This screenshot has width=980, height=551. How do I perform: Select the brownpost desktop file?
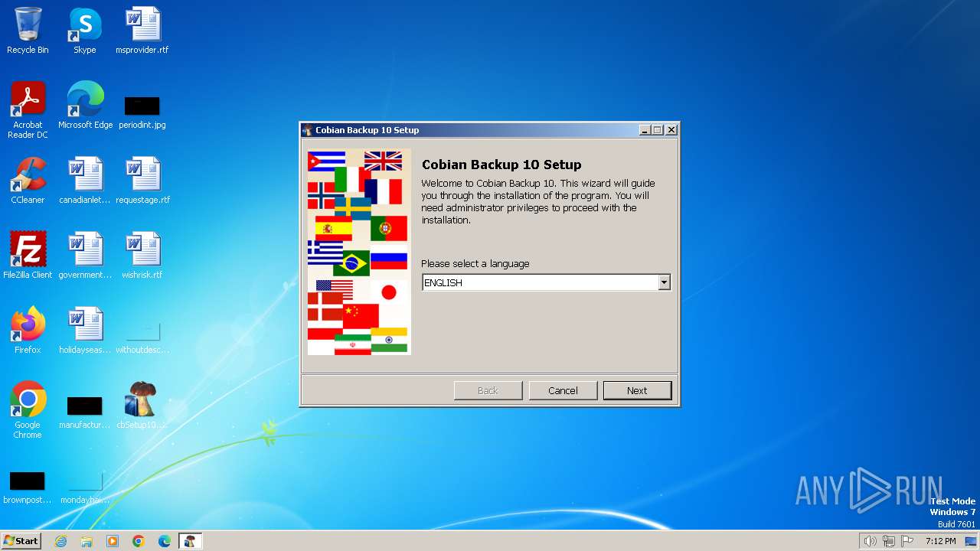pyautogui.click(x=28, y=487)
